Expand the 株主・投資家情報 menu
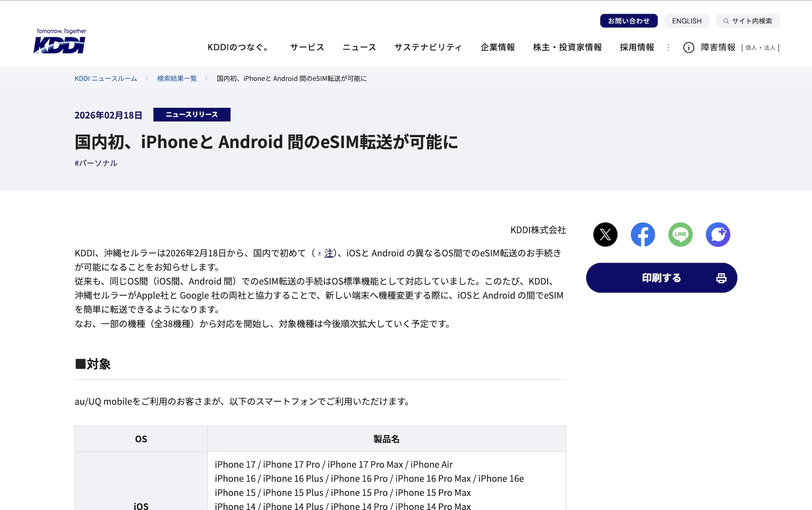 click(x=567, y=47)
